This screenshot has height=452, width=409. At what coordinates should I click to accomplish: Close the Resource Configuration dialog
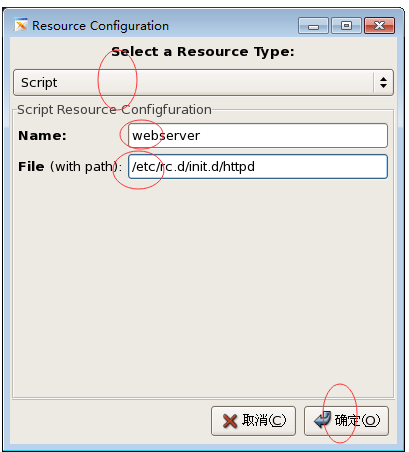(380, 26)
